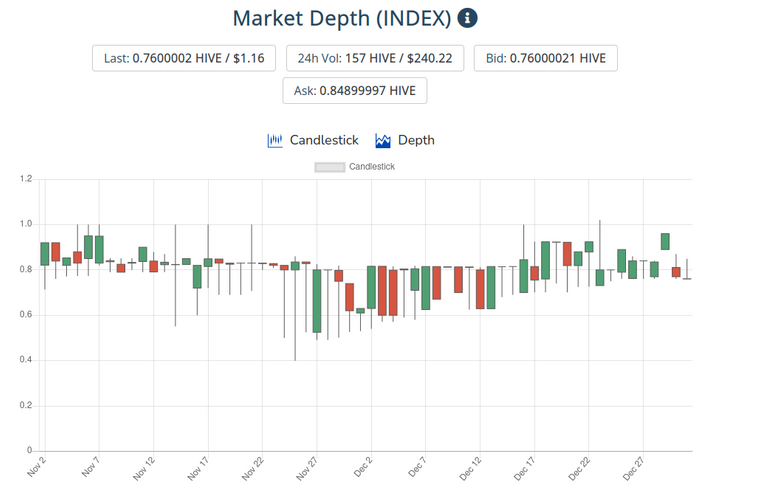Click the 0.2 y-axis label

(26, 406)
